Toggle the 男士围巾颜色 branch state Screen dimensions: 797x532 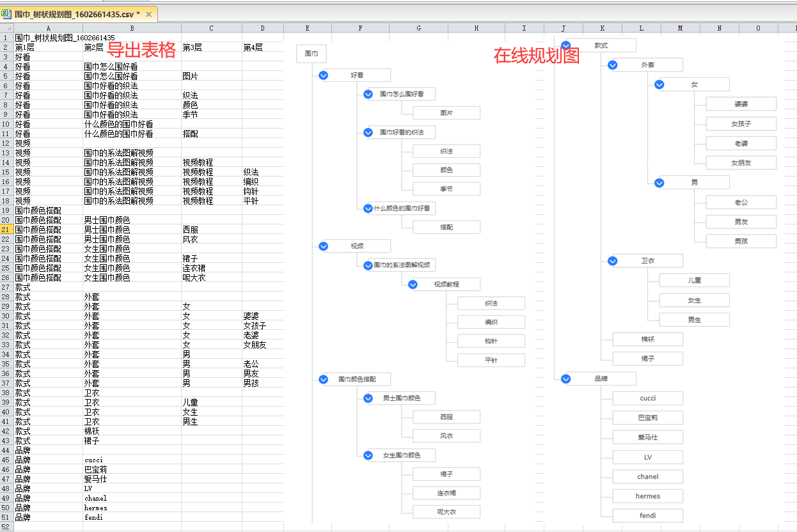coord(368,398)
